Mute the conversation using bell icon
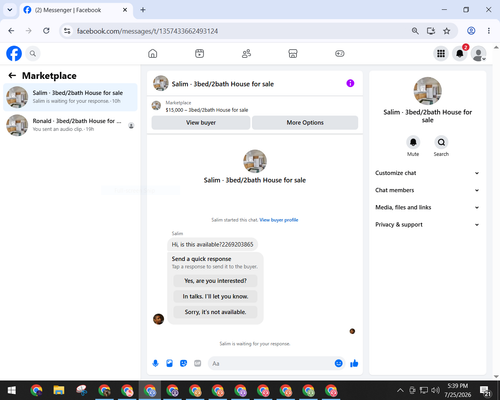The image size is (500, 400). point(413,142)
